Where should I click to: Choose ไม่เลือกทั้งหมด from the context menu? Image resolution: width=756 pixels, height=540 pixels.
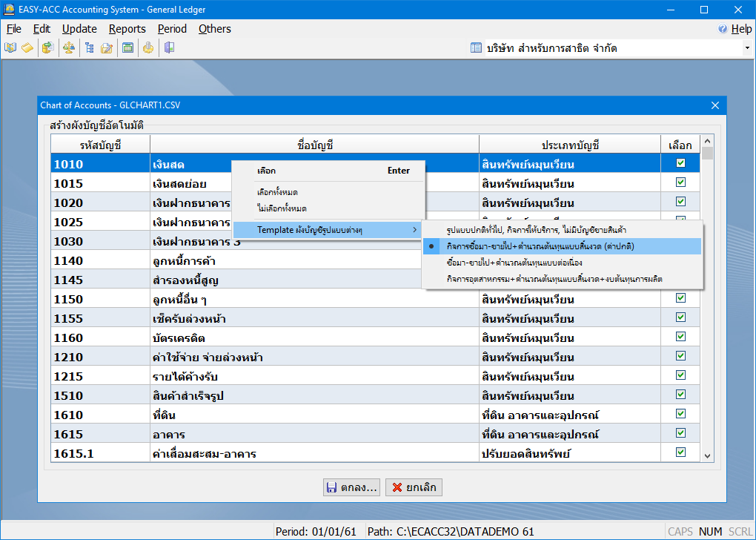pyautogui.click(x=282, y=208)
